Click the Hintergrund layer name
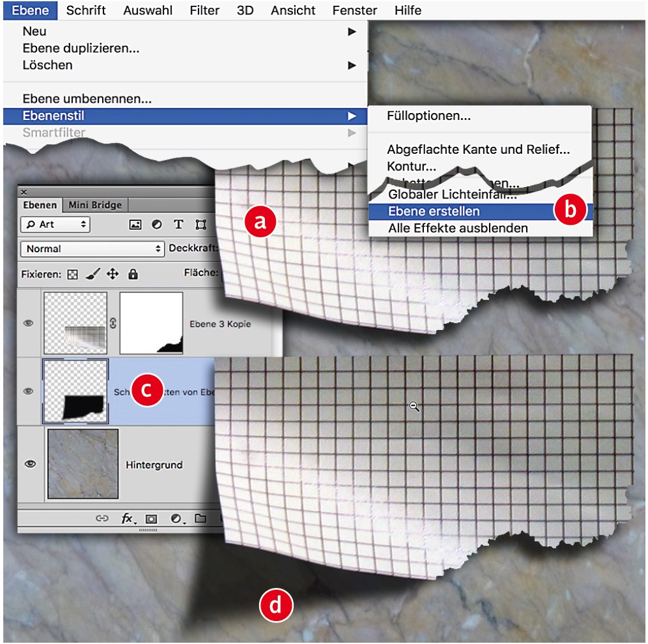 coord(154,465)
